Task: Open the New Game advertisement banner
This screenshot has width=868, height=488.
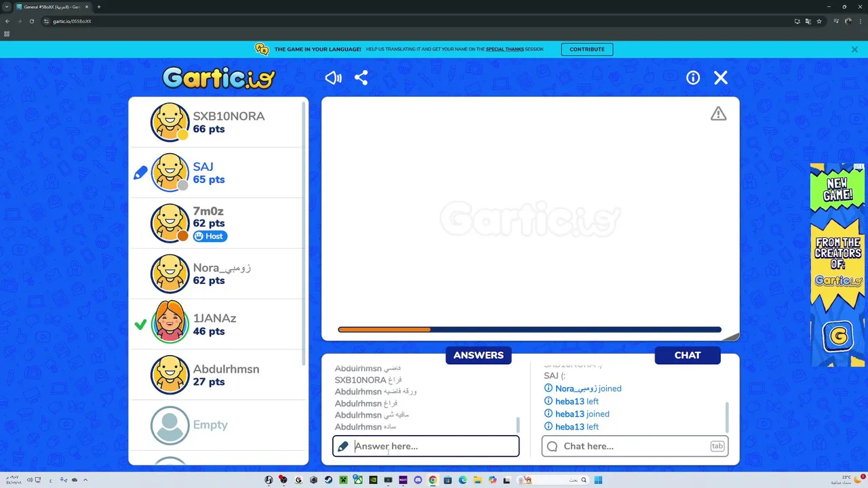Action: point(837,265)
